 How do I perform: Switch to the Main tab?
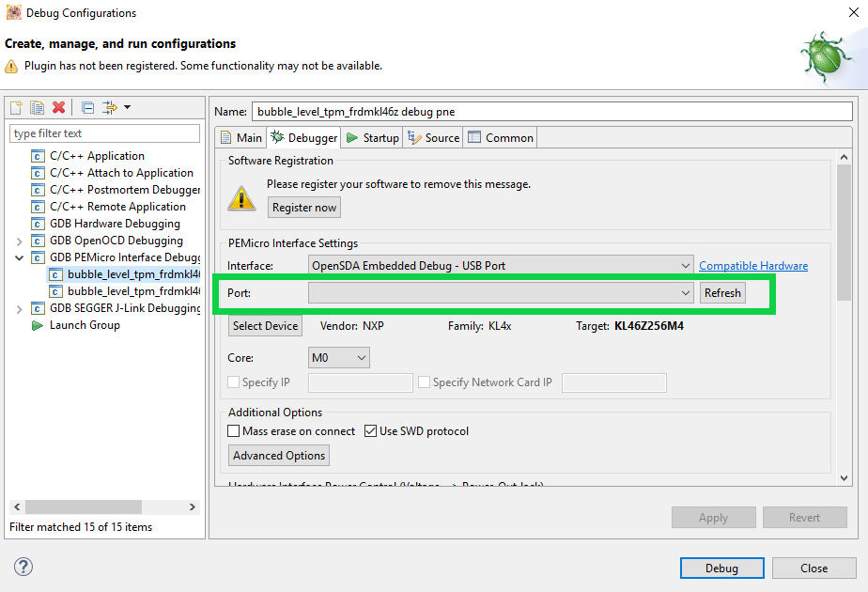(241, 138)
